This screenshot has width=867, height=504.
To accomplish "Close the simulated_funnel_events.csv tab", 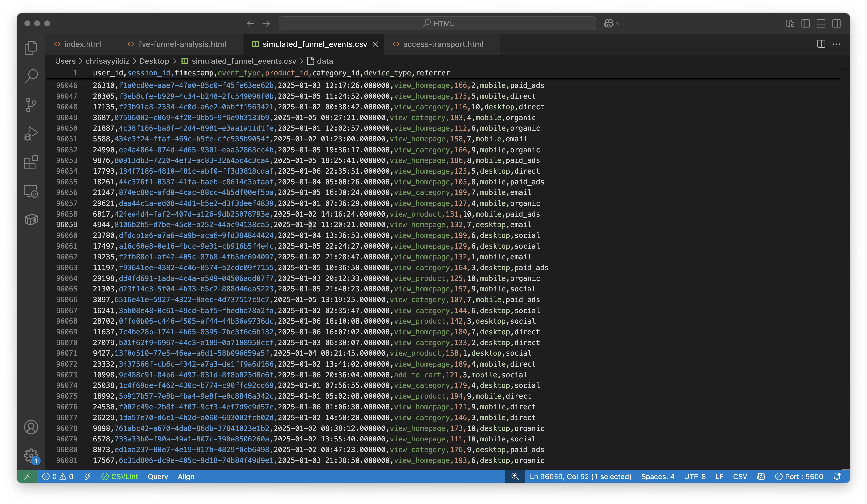I will click(375, 44).
